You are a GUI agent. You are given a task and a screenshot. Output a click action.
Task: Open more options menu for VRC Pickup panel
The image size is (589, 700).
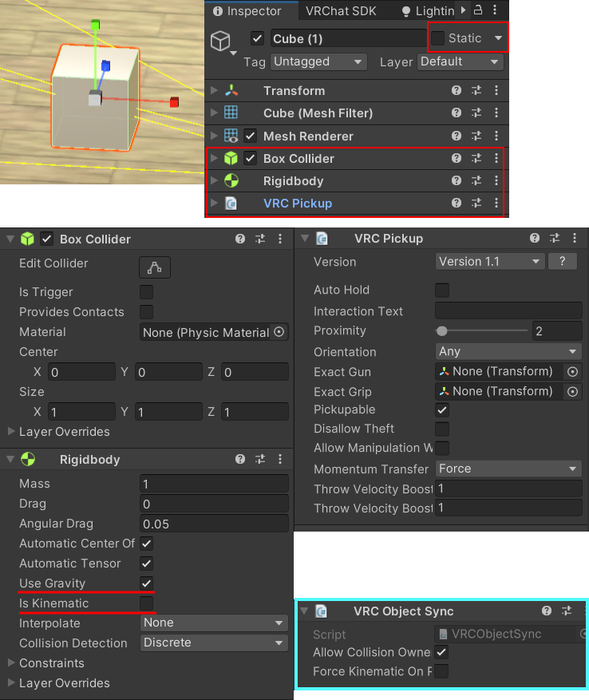click(575, 238)
